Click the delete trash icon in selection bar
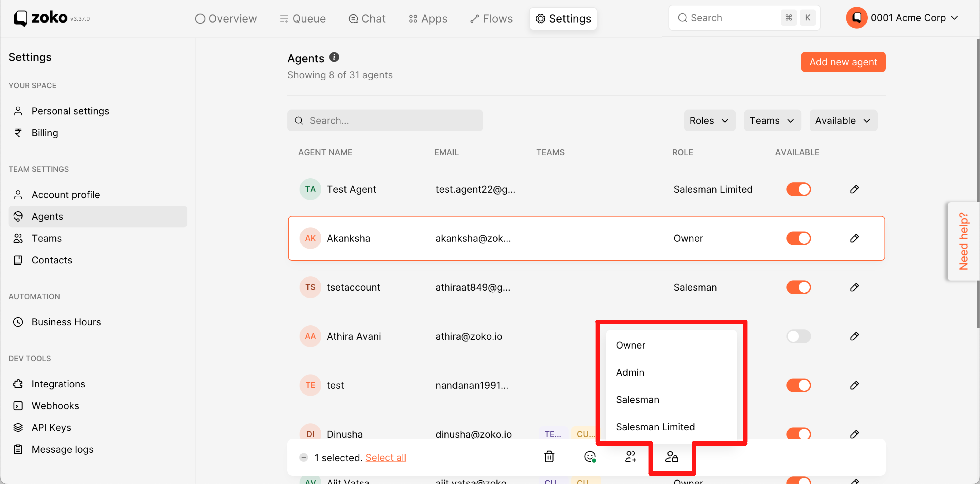The height and width of the screenshot is (484, 980). (549, 456)
